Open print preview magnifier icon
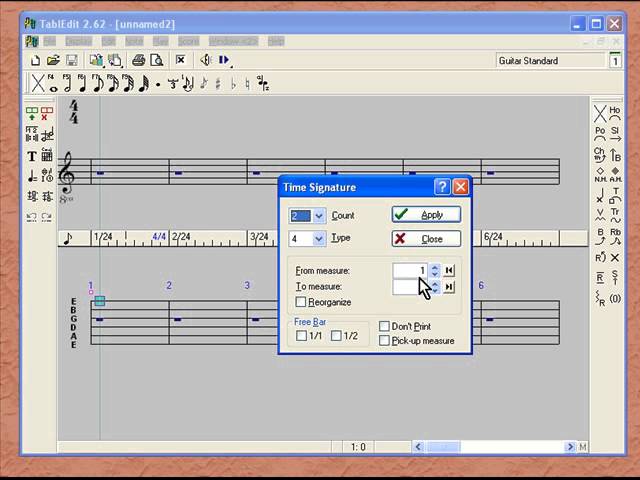Screen dimensions: 640x480 point(157,60)
